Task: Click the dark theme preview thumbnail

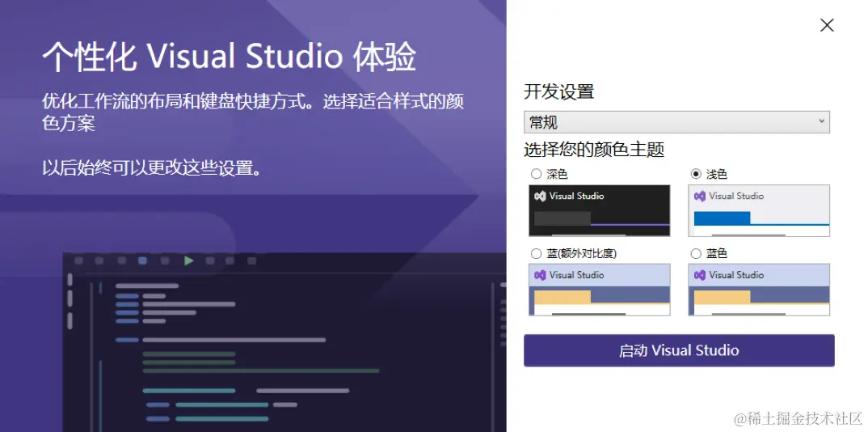Action: (x=600, y=210)
